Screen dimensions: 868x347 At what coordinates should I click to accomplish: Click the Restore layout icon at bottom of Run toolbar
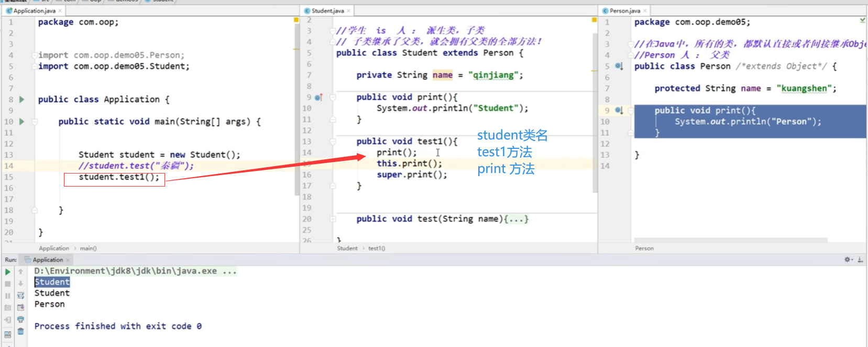pyautogui.click(x=7, y=334)
